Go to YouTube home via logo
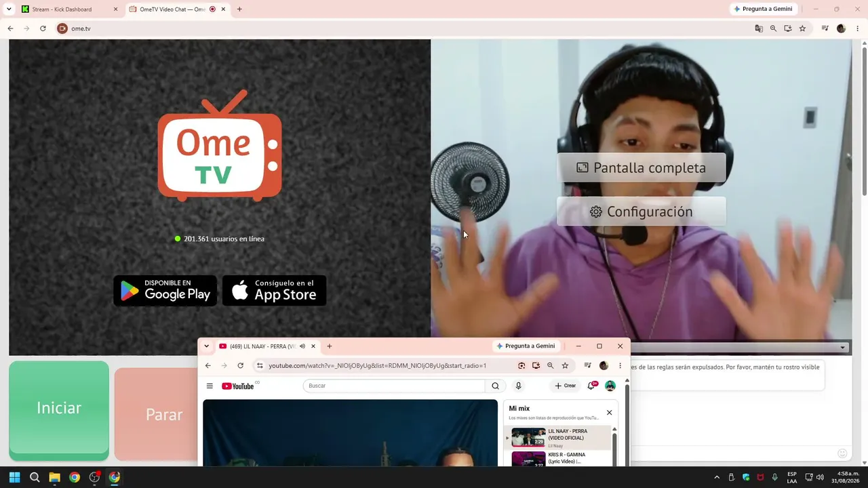868x488 pixels. click(x=238, y=386)
